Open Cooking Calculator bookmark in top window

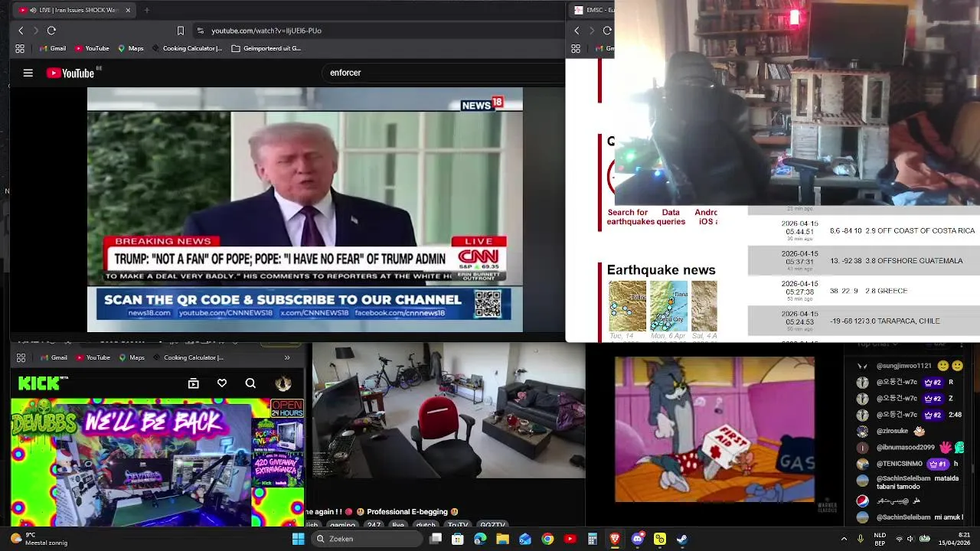coord(188,48)
